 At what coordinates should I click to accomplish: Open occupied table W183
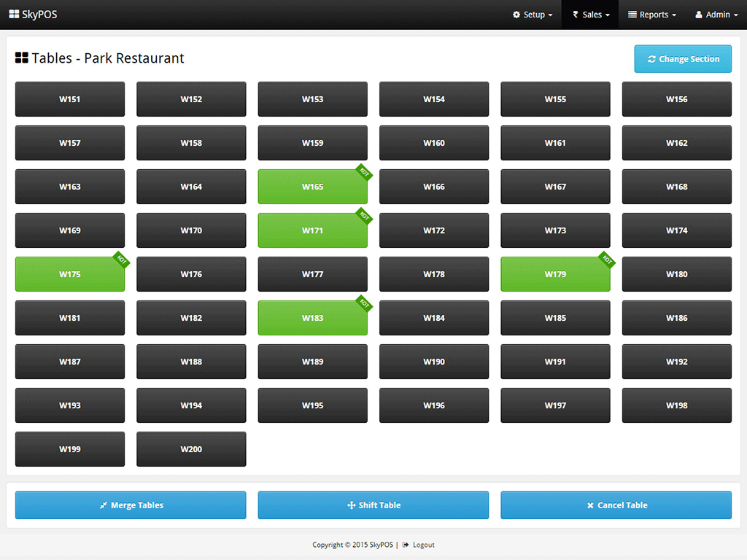312,318
